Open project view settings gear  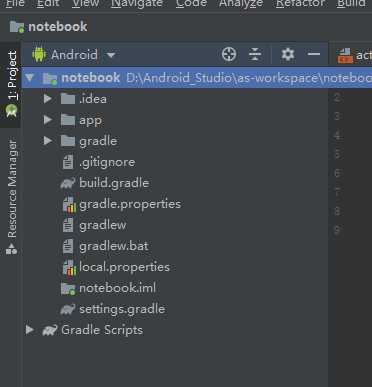(x=288, y=54)
